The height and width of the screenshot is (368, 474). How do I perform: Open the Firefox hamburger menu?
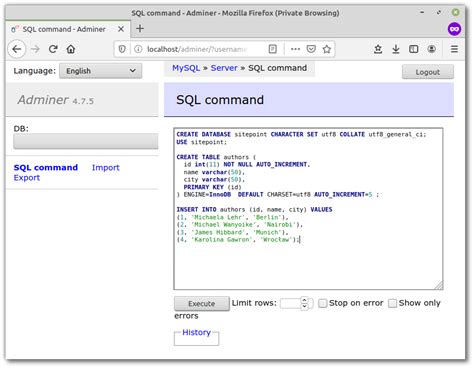click(x=454, y=49)
